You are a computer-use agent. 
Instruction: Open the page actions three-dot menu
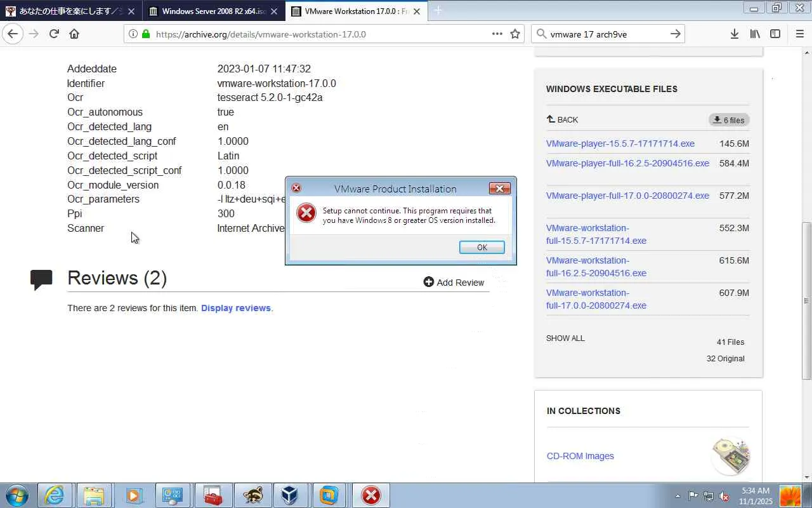point(497,34)
